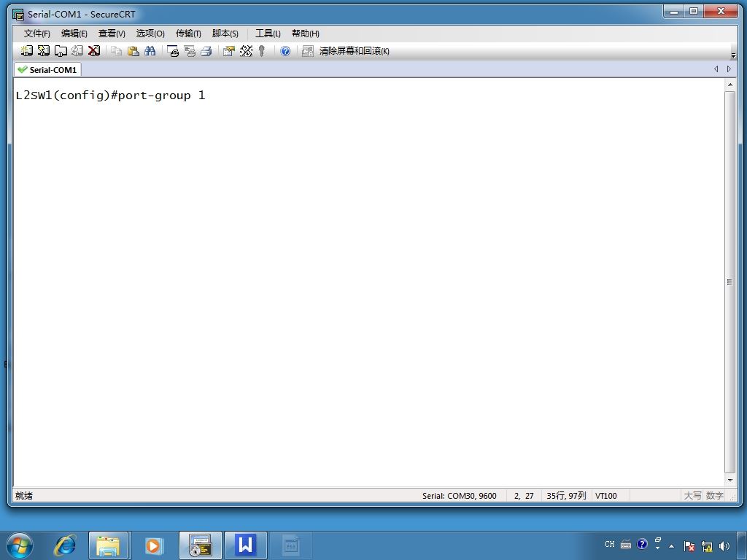The height and width of the screenshot is (560, 747).
Task: Click 'Serial: COM30, 9600' in the status bar
Action: click(460, 496)
